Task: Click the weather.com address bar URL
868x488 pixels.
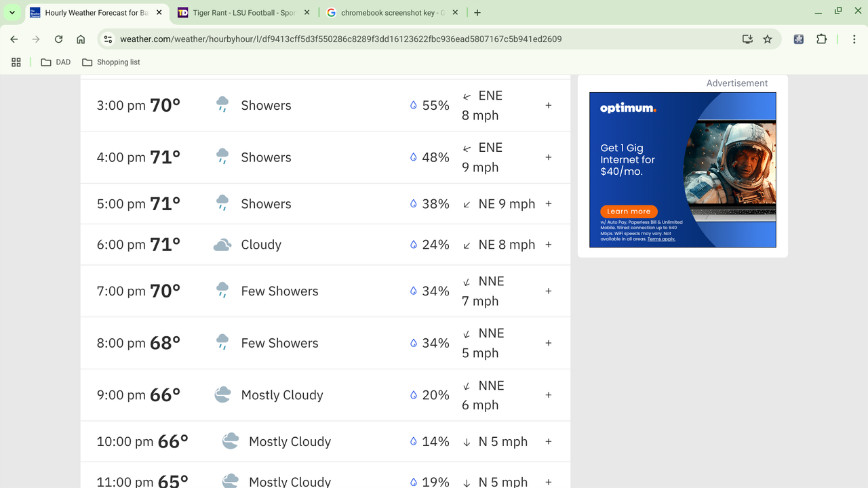Action: pos(341,39)
